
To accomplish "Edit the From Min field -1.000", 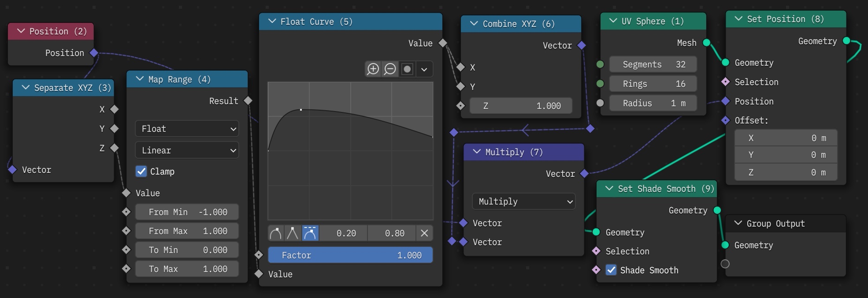I will [x=187, y=212].
